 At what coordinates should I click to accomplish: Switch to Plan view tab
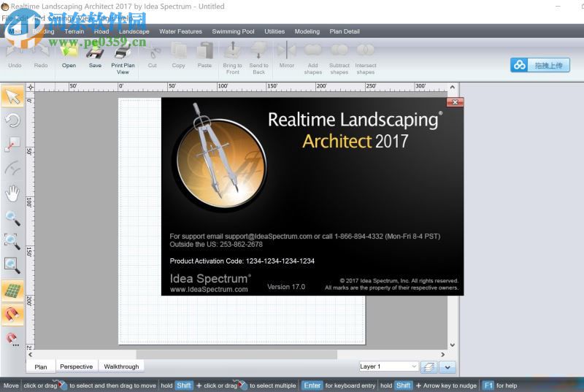click(41, 366)
